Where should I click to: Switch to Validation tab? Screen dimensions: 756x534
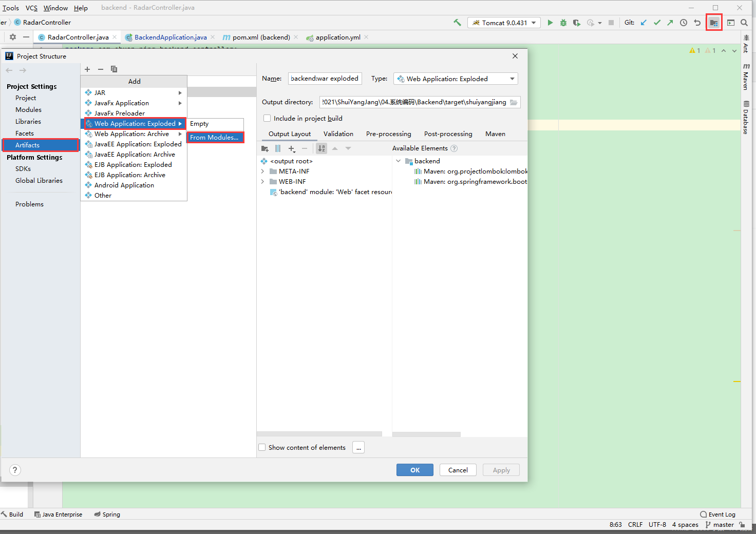338,134
